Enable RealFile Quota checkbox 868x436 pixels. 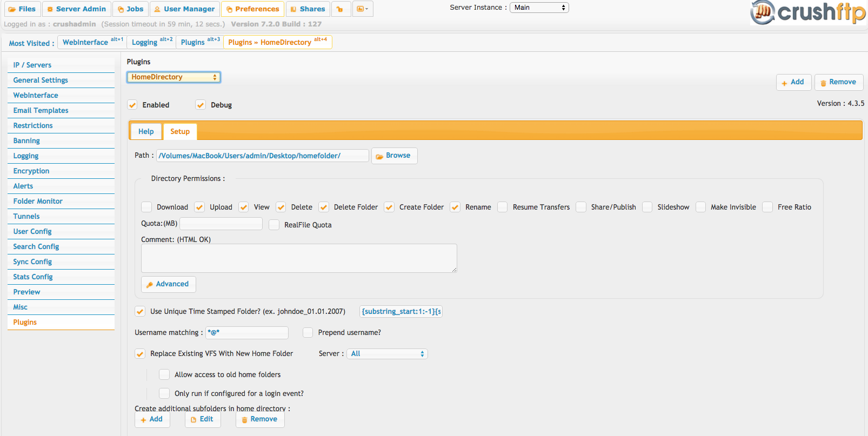pyautogui.click(x=274, y=225)
